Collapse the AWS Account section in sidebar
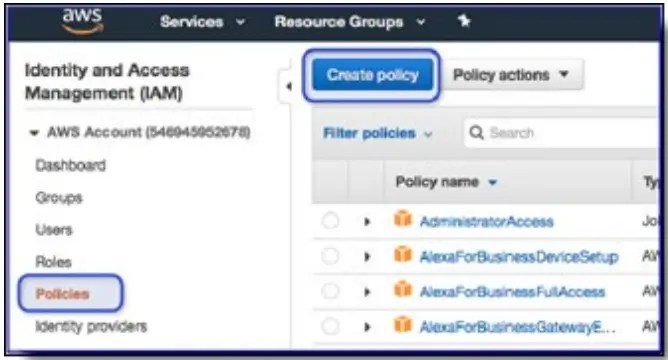 34,133
